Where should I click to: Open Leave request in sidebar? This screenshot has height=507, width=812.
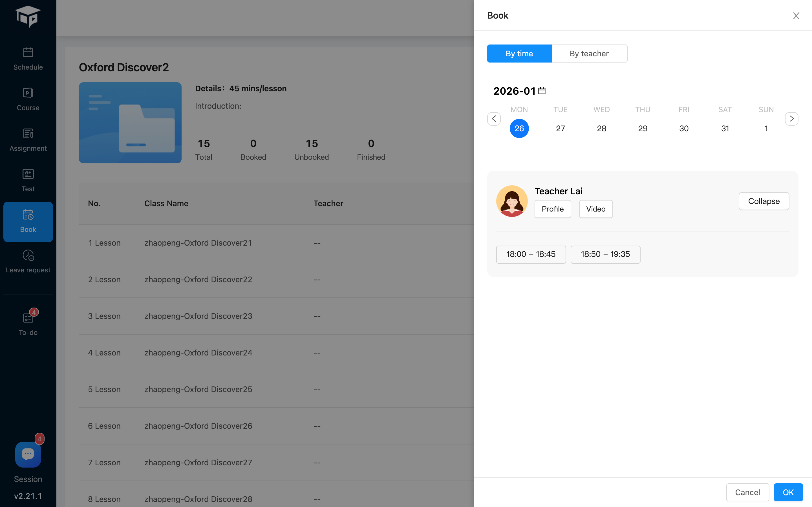(28, 261)
